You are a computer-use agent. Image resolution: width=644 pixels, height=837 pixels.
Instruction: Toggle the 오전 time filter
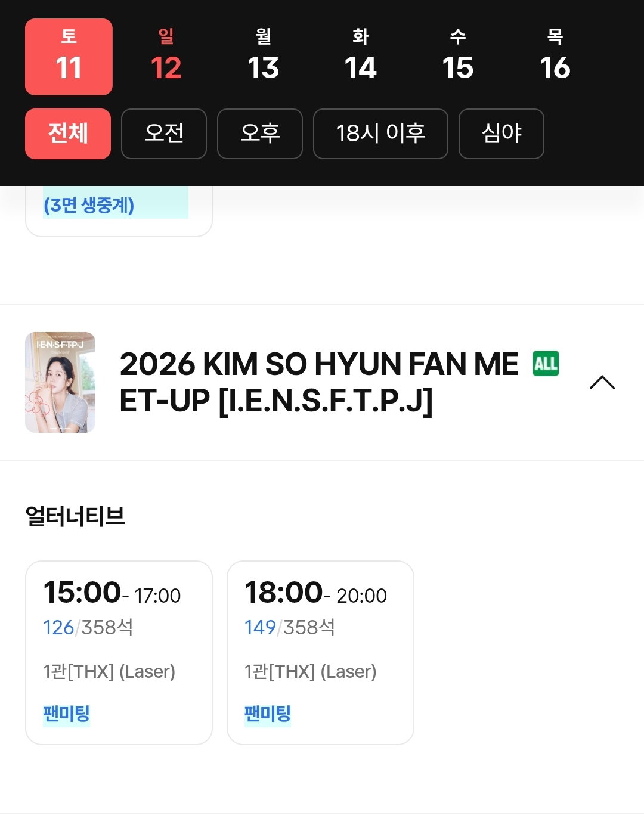pyautogui.click(x=164, y=134)
